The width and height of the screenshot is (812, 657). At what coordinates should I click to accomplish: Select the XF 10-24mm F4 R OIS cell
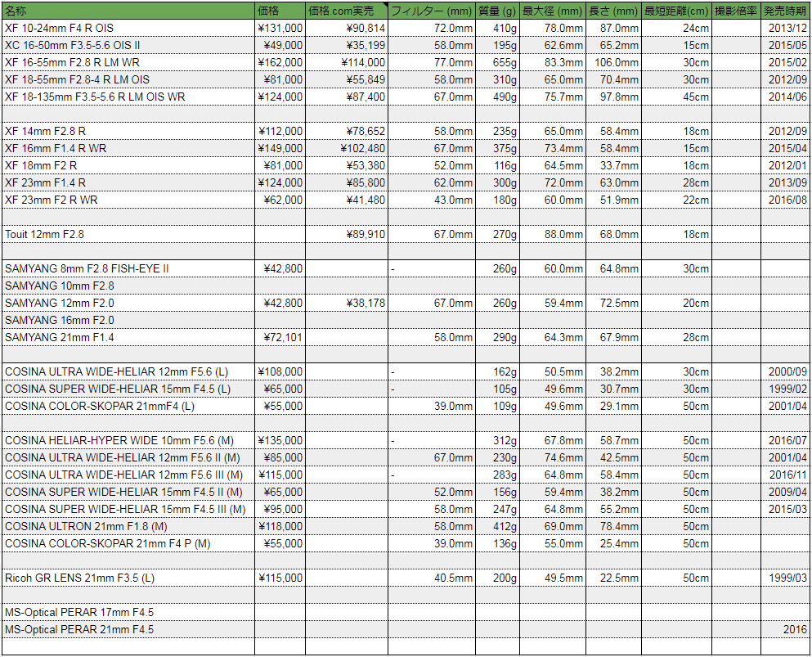click(x=128, y=28)
